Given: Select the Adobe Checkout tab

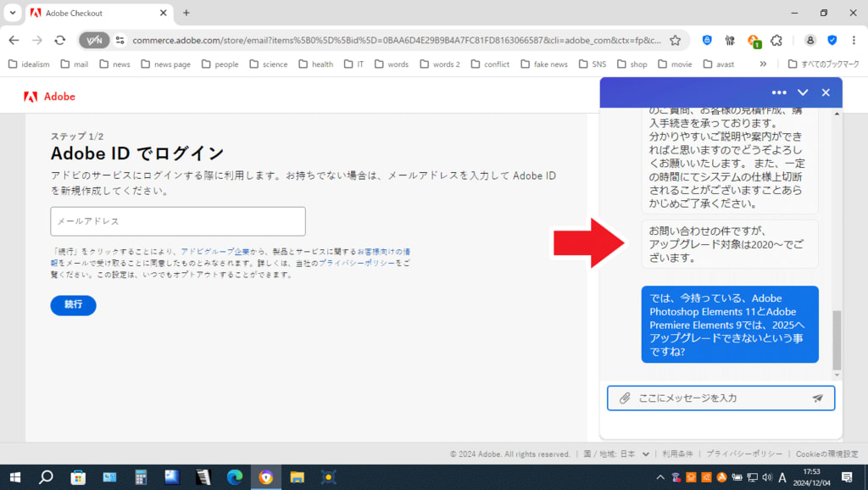Looking at the screenshot, I should click(100, 13).
